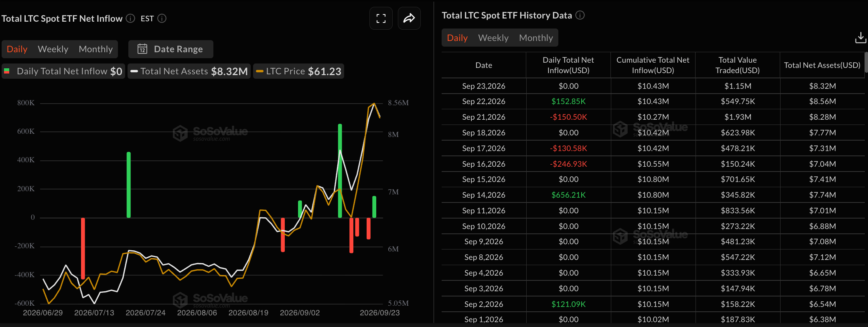
Task: Click the Sep 9,2026 date cell
Action: click(x=484, y=241)
